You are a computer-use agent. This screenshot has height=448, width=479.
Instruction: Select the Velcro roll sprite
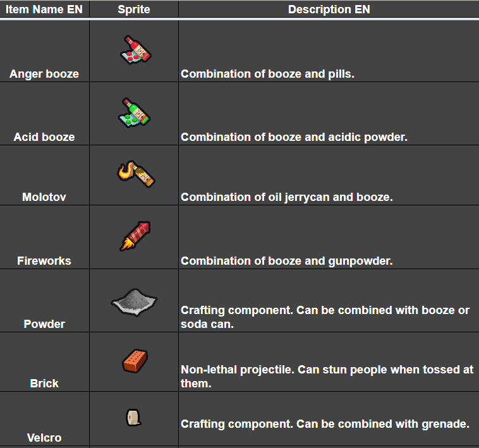[134, 417]
